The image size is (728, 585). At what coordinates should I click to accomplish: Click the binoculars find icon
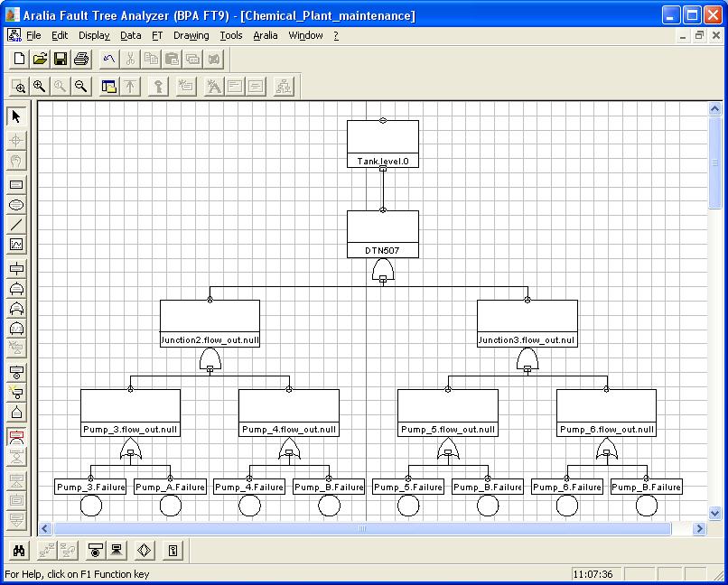pyautogui.click(x=19, y=550)
